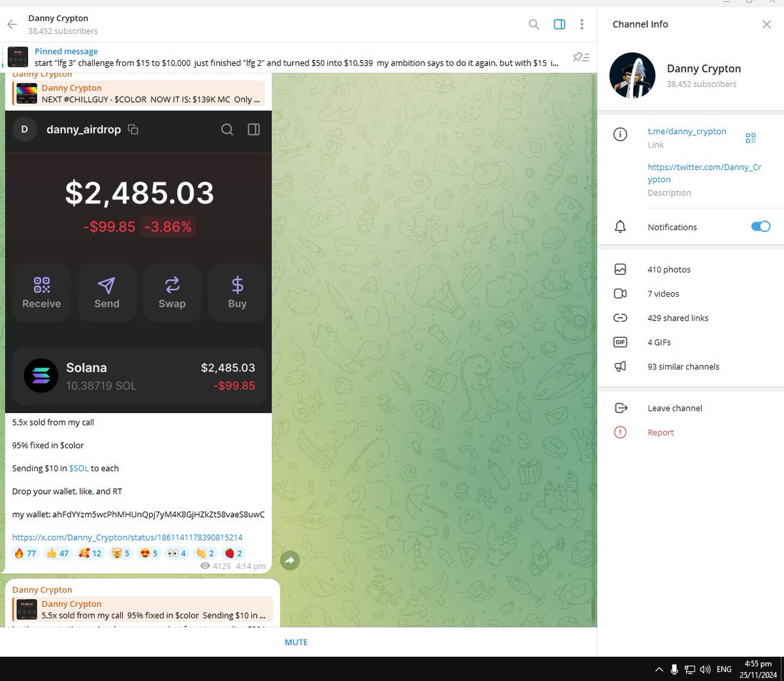Open volume control in system tray
The width and height of the screenshot is (784, 681).
tap(705, 669)
